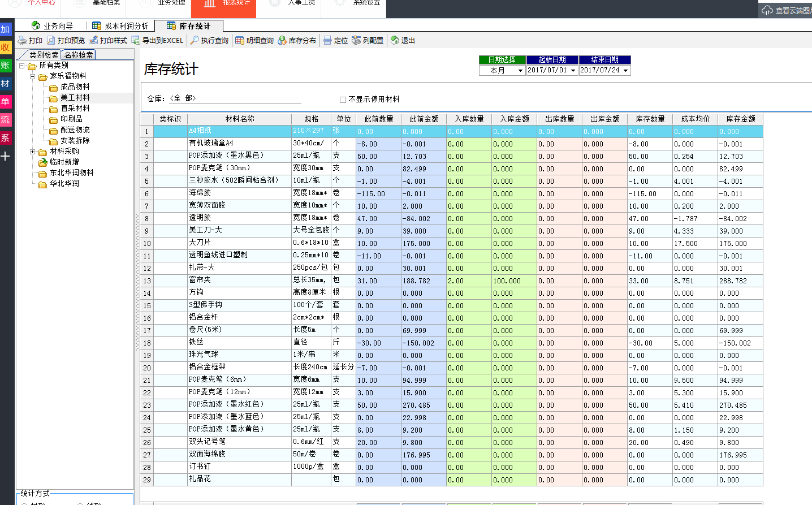The image size is (812, 505).
Task: Run 执行查询 to refresh inventory data
Action: (208, 40)
